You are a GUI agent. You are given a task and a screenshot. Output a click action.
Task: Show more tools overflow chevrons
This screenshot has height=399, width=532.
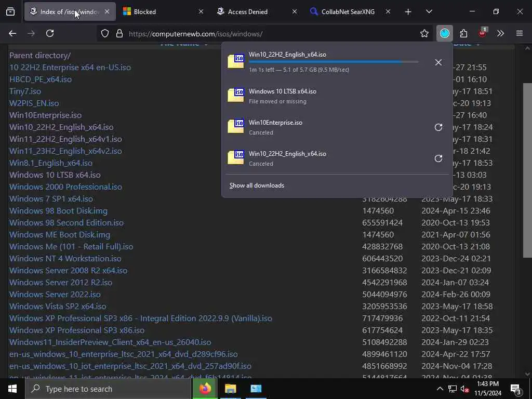pyautogui.click(x=500, y=33)
